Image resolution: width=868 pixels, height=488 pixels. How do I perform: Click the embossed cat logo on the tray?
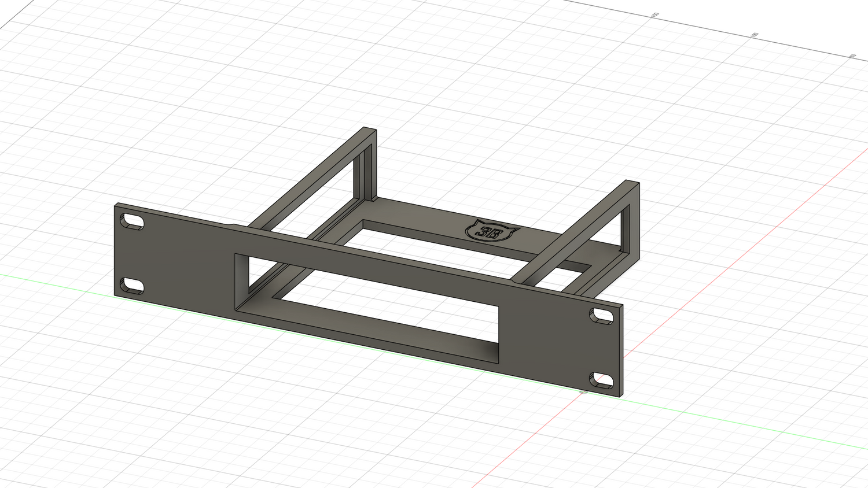click(492, 231)
